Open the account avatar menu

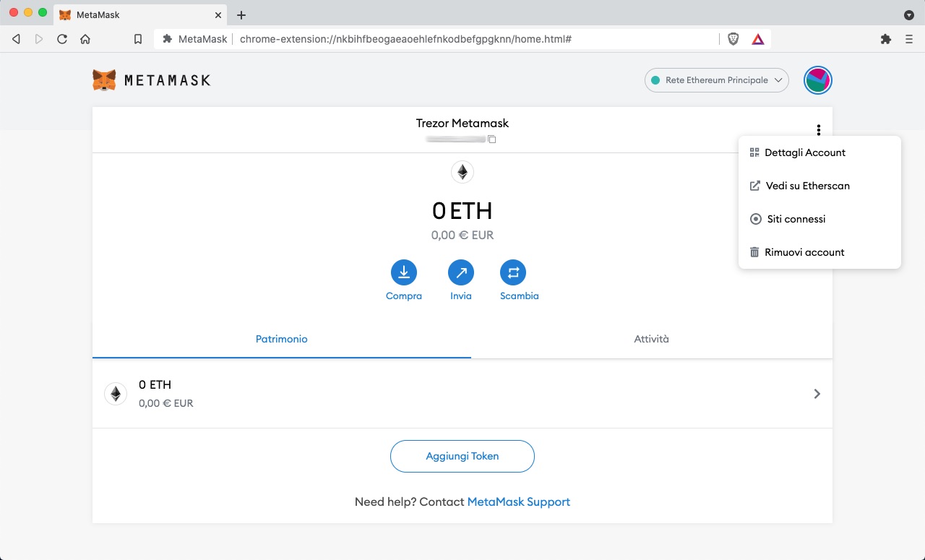click(818, 80)
